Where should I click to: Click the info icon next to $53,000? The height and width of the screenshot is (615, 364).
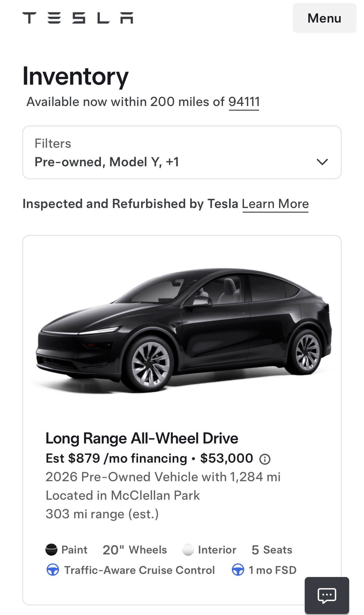pyautogui.click(x=265, y=459)
